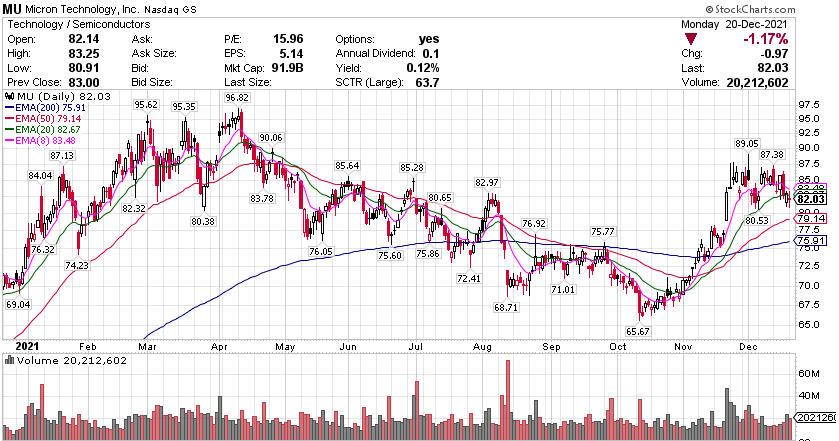Viewport: 839px width, 441px height.
Task: Click the 74.23 low price label
Action: click(x=77, y=265)
